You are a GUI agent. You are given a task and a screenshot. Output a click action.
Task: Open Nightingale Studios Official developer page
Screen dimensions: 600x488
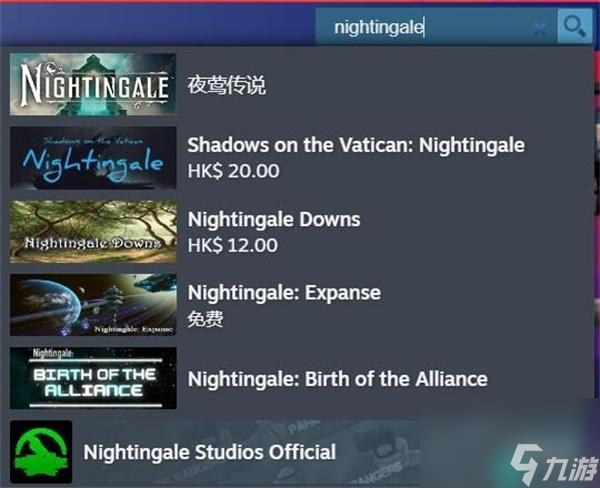coord(210,452)
